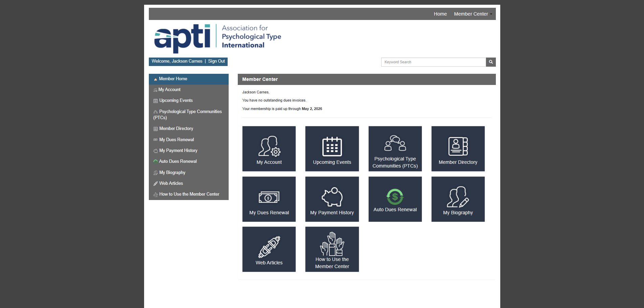The image size is (644, 308).
Task: Open the My Biography tile
Action: tap(458, 199)
